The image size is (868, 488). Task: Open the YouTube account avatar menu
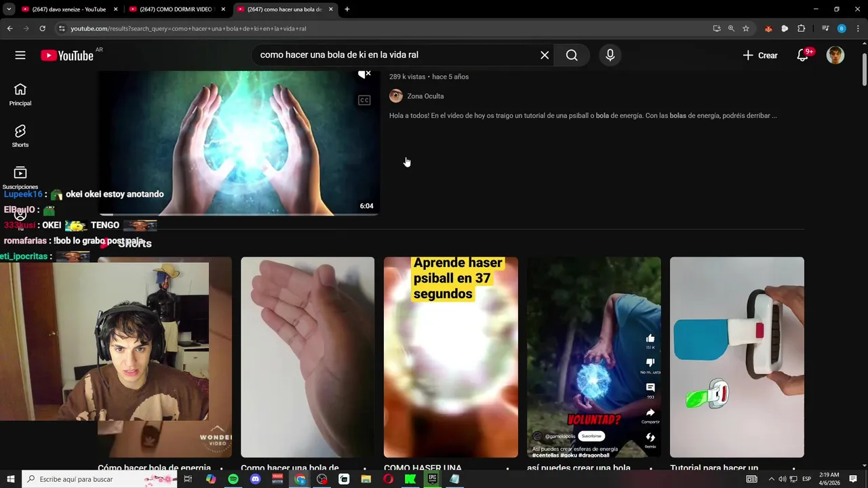[x=835, y=56]
